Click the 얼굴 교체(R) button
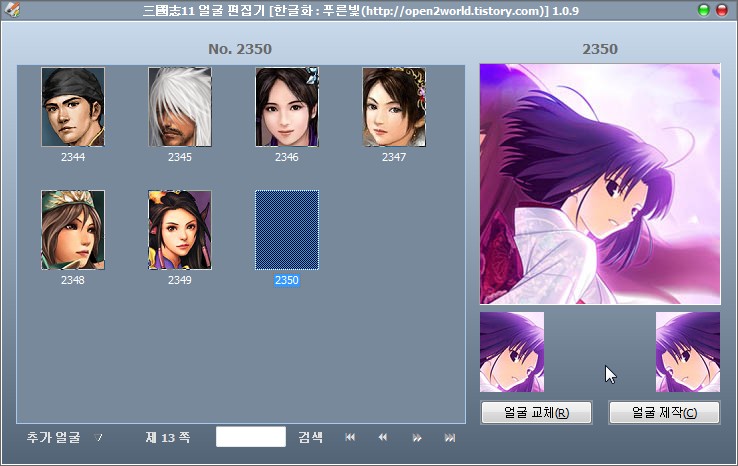The height and width of the screenshot is (466, 738). click(x=536, y=413)
